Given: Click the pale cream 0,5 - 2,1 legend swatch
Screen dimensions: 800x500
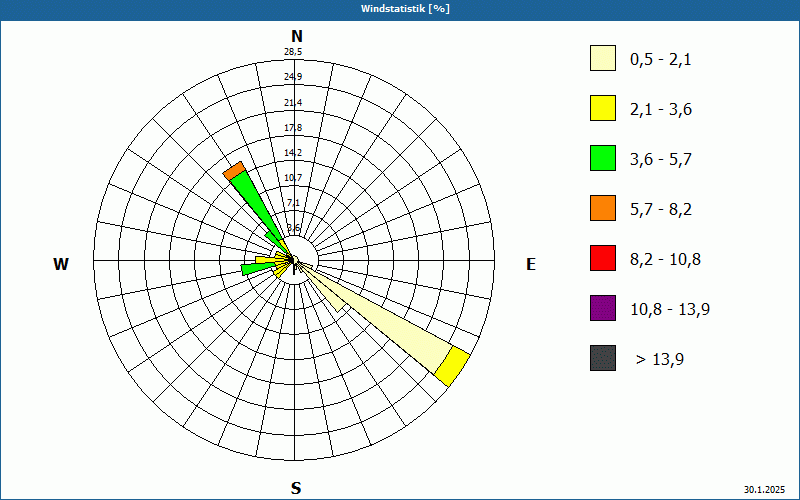Looking at the screenshot, I should (603, 58).
